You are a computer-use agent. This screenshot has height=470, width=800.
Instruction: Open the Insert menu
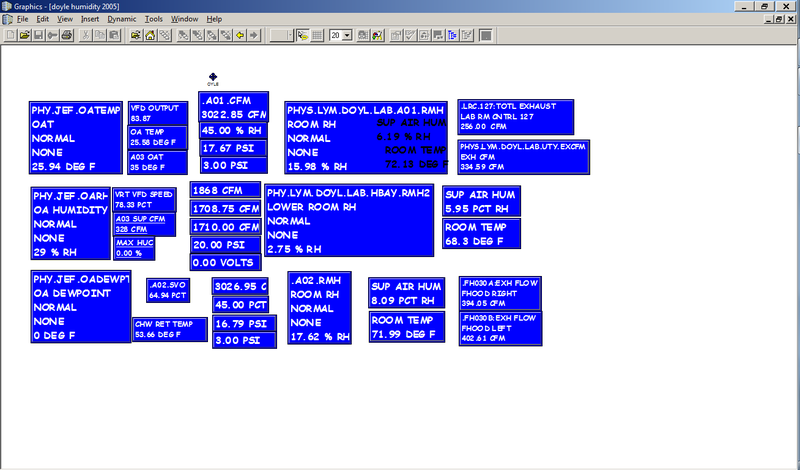tap(91, 18)
